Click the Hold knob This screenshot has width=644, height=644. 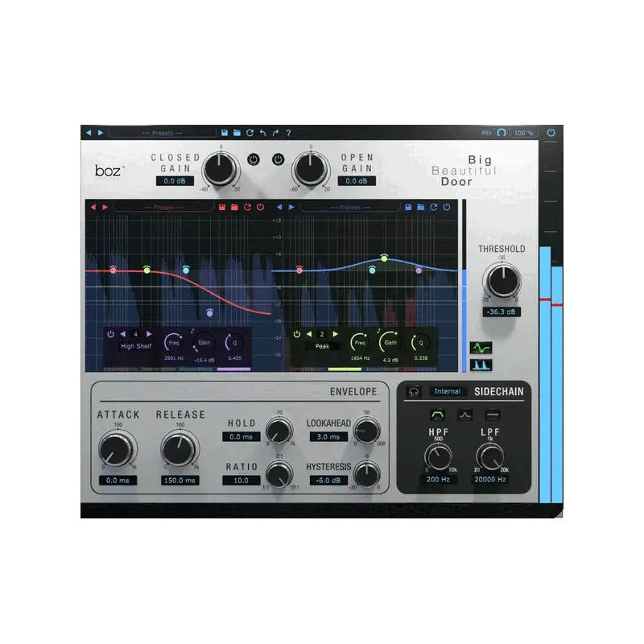[x=279, y=431]
